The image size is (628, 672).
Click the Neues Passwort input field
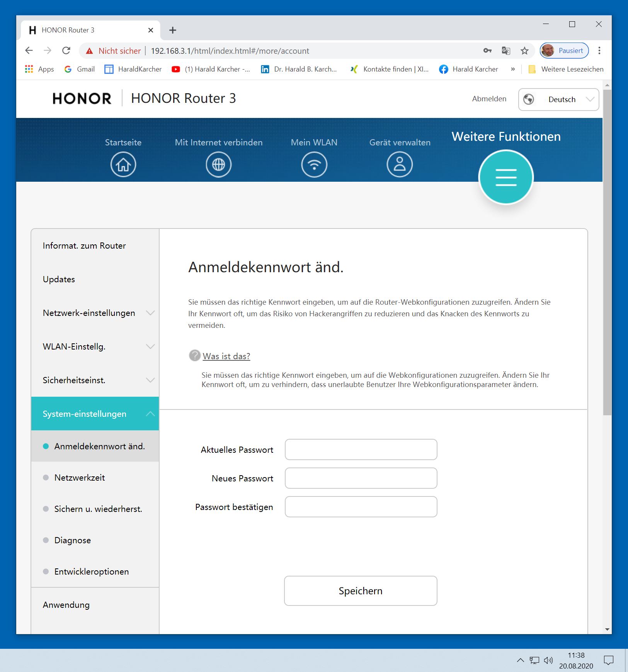[x=361, y=478]
